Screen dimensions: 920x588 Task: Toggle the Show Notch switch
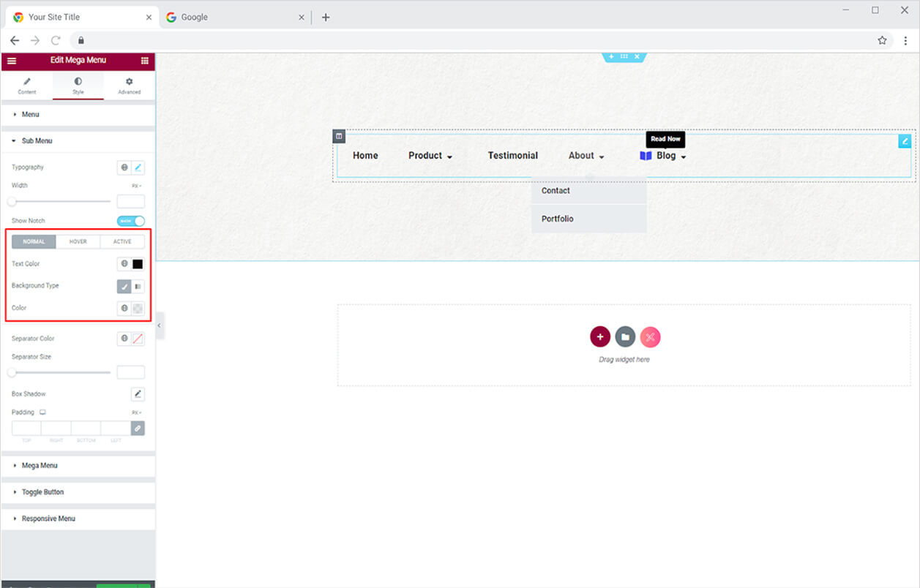tap(131, 221)
